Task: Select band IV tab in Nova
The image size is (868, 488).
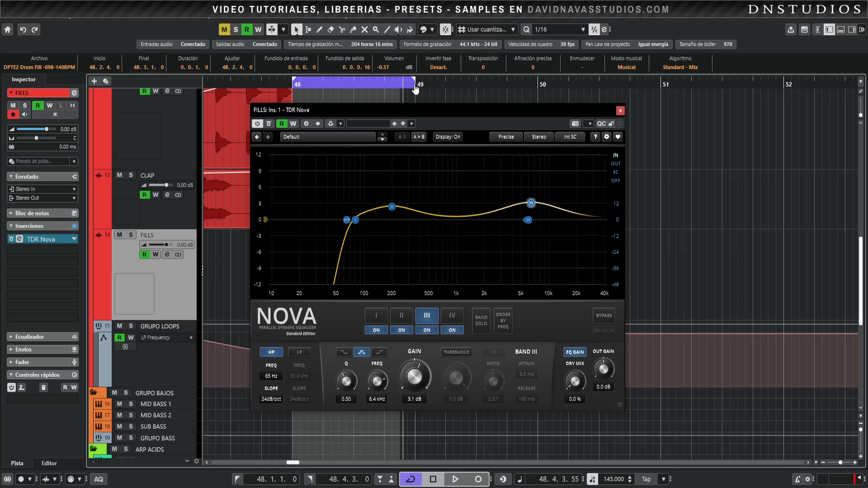Action: (452, 315)
